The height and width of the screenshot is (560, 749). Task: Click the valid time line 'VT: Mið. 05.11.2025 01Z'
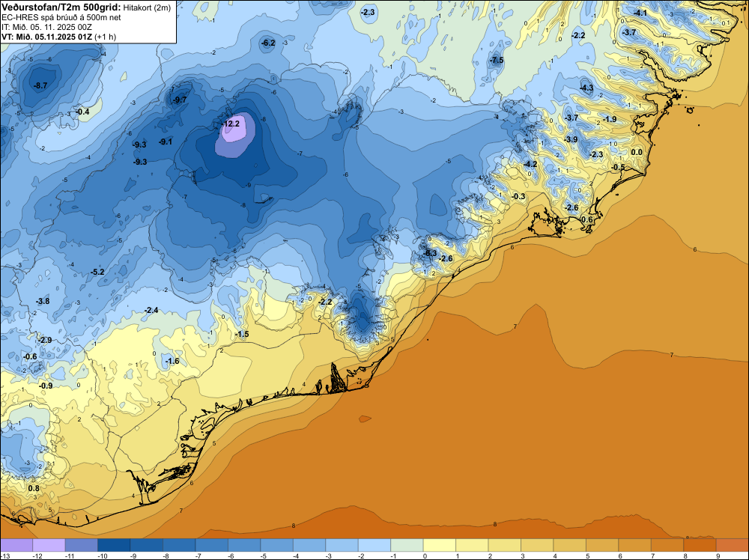47,37
